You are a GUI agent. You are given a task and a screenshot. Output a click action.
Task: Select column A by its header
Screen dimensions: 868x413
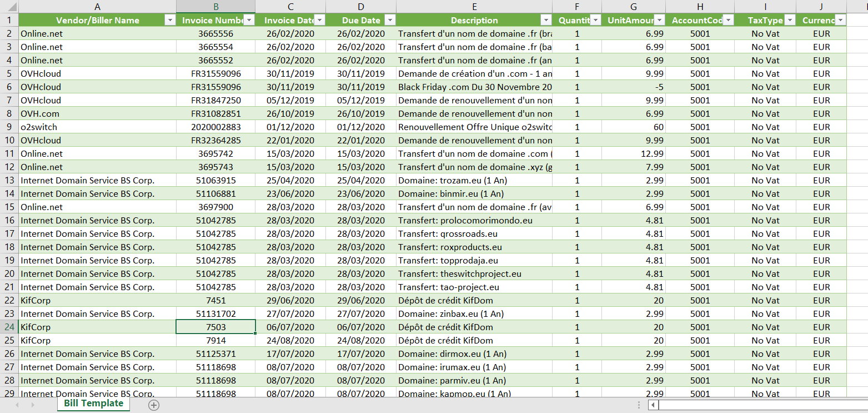pyautogui.click(x=98, y=7)
